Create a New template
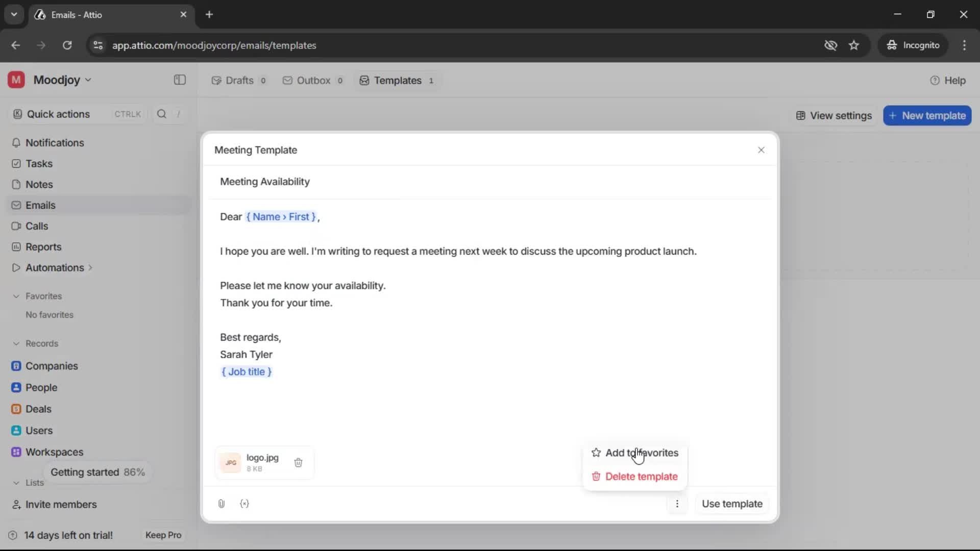 pos(927,115)
